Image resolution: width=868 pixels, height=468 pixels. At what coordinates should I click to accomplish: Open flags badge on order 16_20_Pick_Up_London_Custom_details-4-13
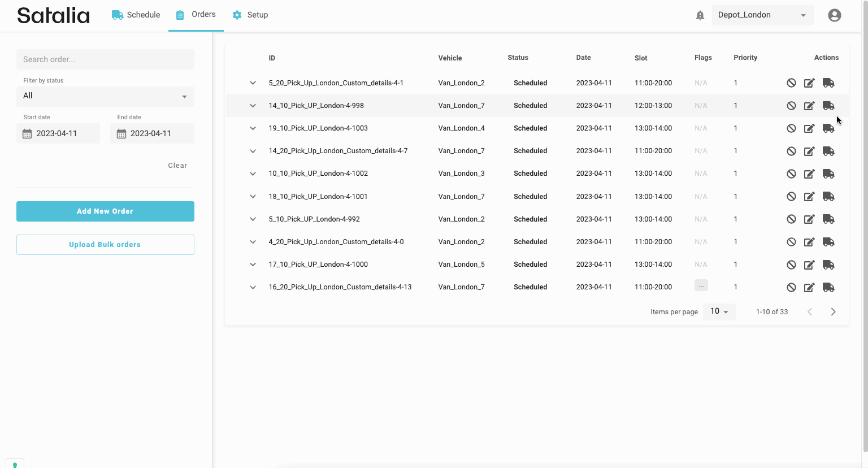click(x=701, y=286)
